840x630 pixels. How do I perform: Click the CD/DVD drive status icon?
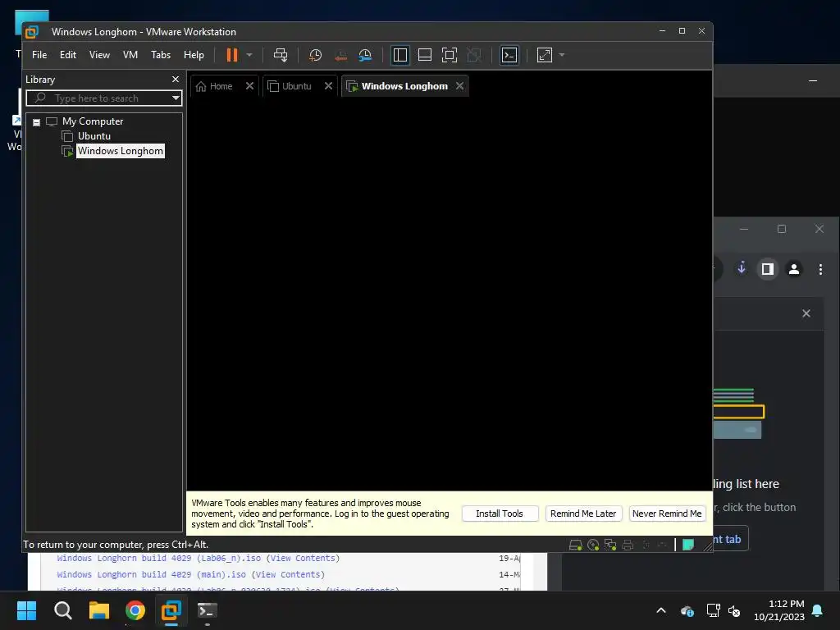click(x=593, y=546)
